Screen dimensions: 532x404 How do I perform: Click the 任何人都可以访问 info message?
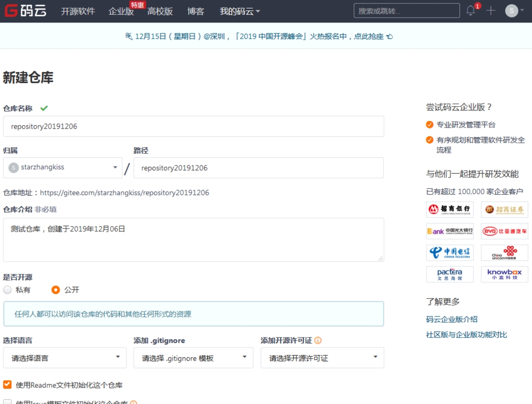[194, 314]
